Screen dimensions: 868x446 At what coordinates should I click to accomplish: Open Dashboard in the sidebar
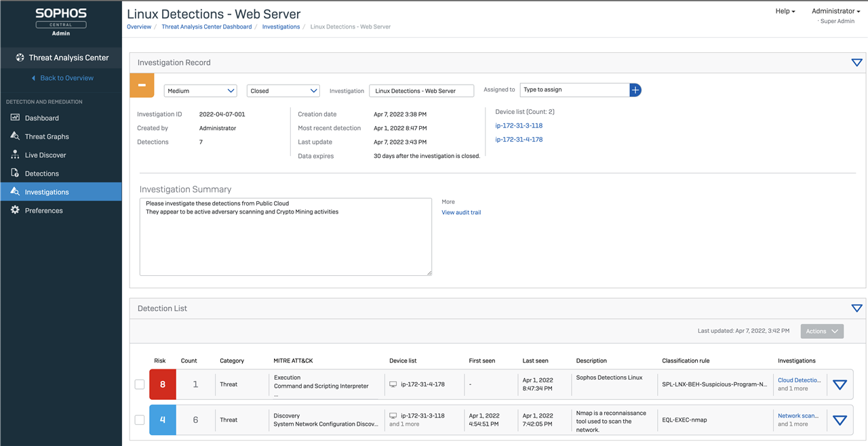pos(61,118)
